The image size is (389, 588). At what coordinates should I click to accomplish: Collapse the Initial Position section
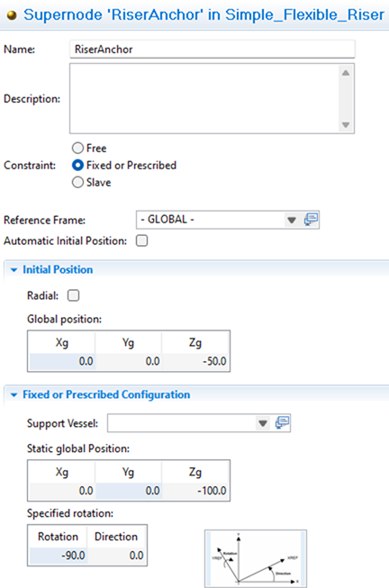pyautogui.click(x=14, y=269)
